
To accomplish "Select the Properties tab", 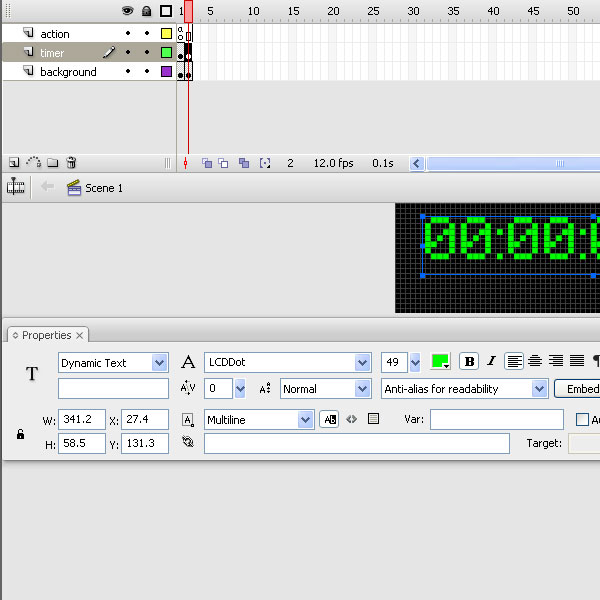I will (x=46, y=335).
